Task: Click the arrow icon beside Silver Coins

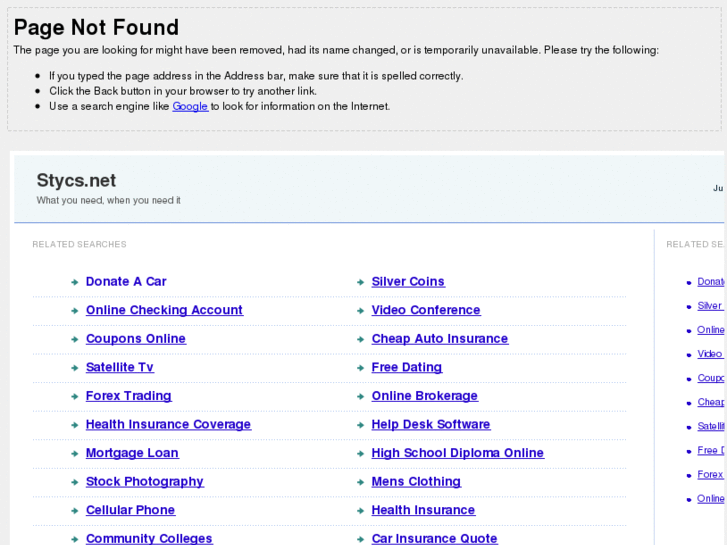Action: coord(360,283)
